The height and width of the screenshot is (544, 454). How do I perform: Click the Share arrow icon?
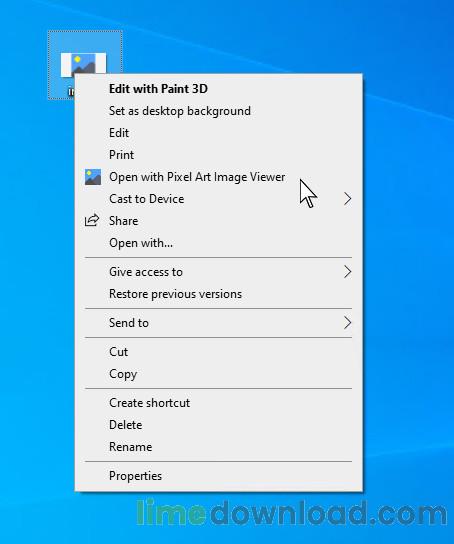coord(92,221)
